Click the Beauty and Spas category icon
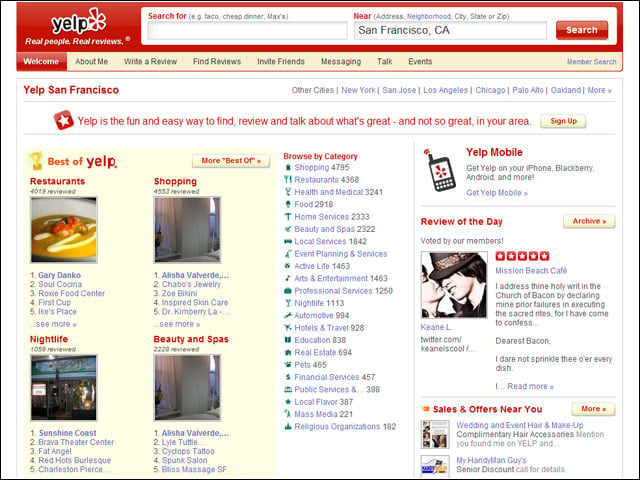This screenshot has width=640, height=480. tap(288, 229)
